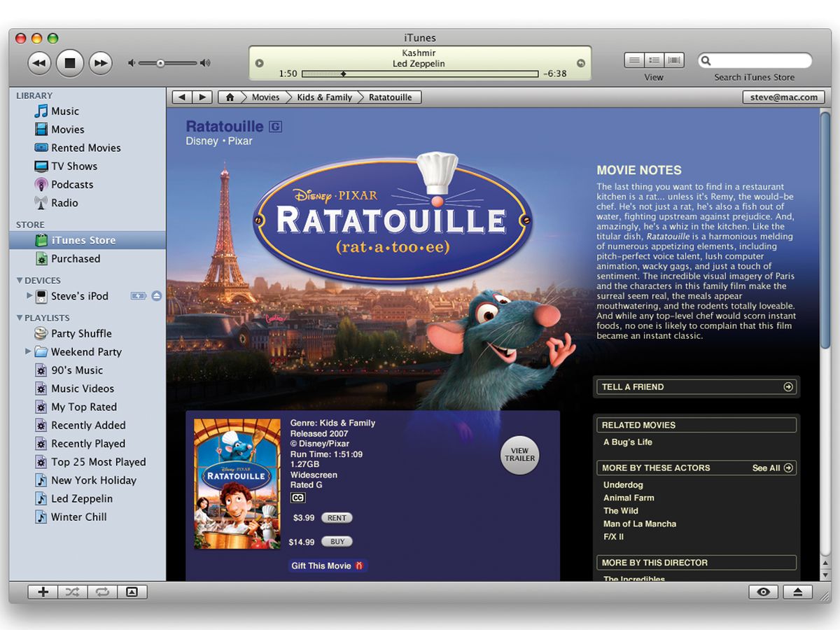
Task: Click Gift This Movie link
Action: [x=328, y=566]
